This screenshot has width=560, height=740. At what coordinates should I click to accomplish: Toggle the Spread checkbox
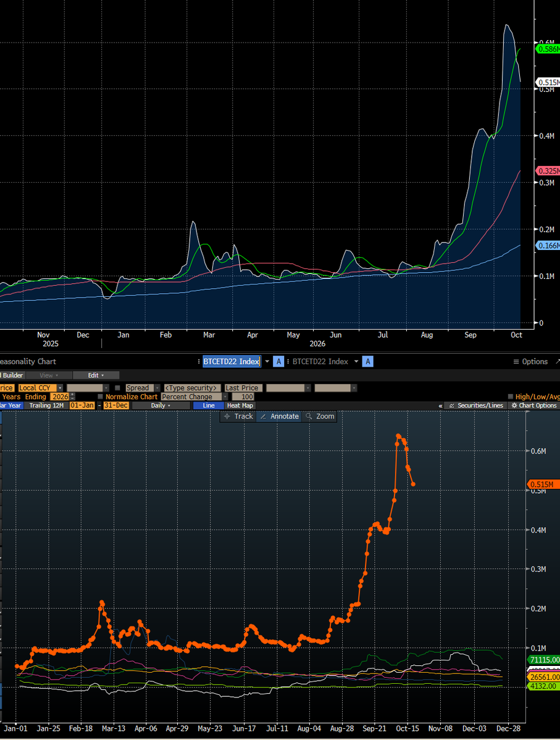coord(117,388)
